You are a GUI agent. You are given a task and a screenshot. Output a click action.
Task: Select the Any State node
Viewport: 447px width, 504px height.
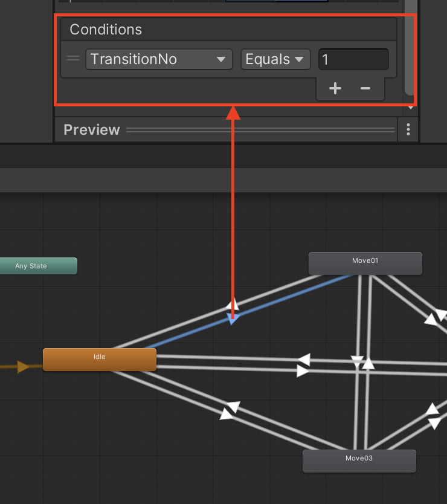38,266
